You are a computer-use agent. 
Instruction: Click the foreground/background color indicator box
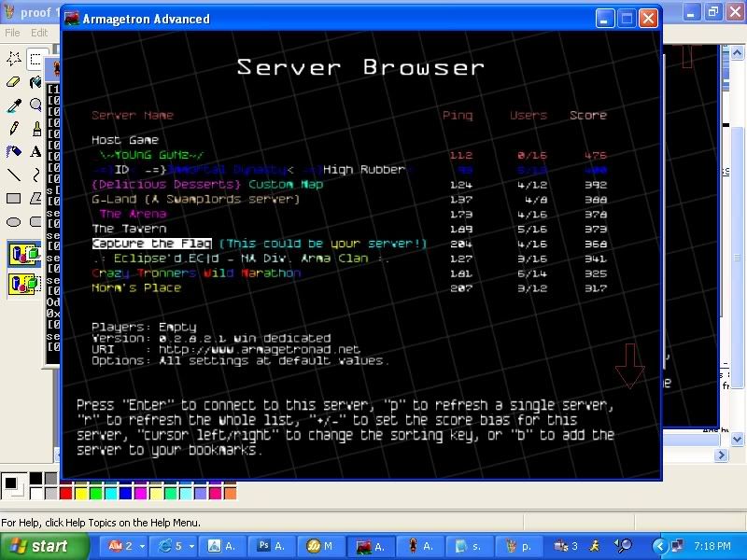click(x=14, y=486)
